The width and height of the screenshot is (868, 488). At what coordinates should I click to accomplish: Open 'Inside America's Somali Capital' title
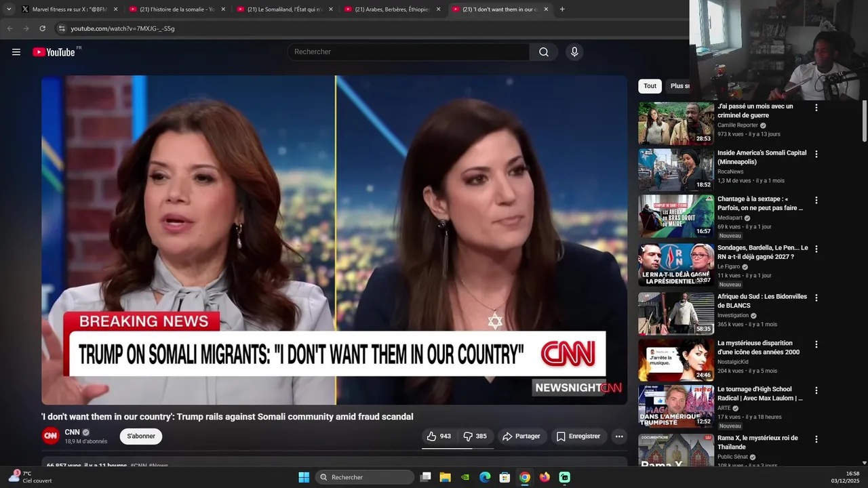[762, 157]
